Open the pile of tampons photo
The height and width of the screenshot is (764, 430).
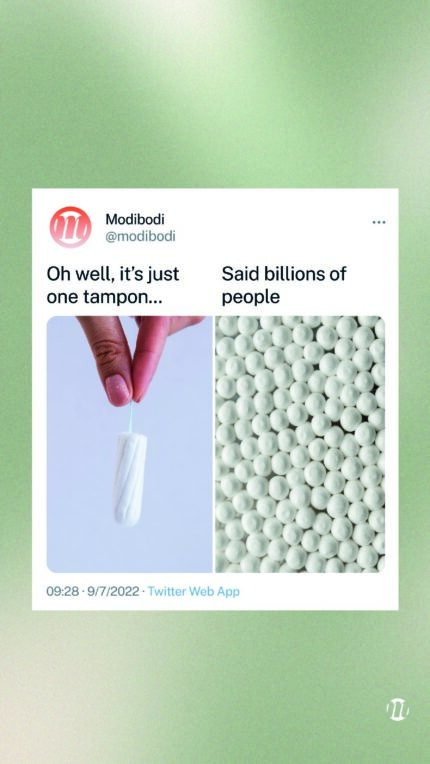tap(300, 444)
